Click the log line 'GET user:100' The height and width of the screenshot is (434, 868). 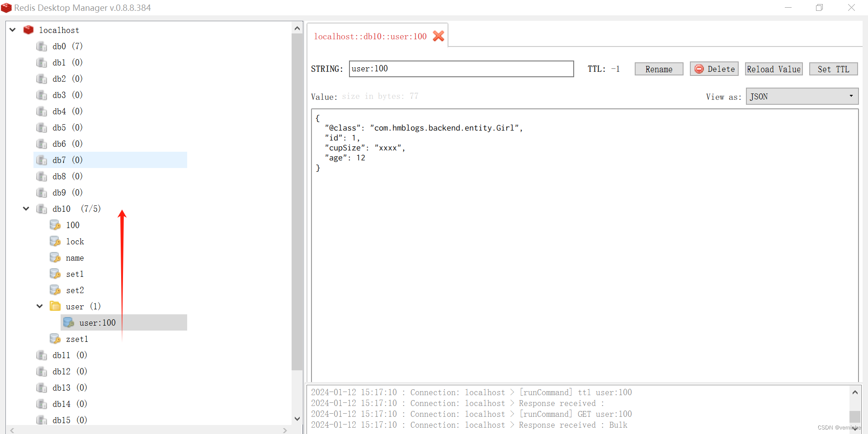point(472,414)
